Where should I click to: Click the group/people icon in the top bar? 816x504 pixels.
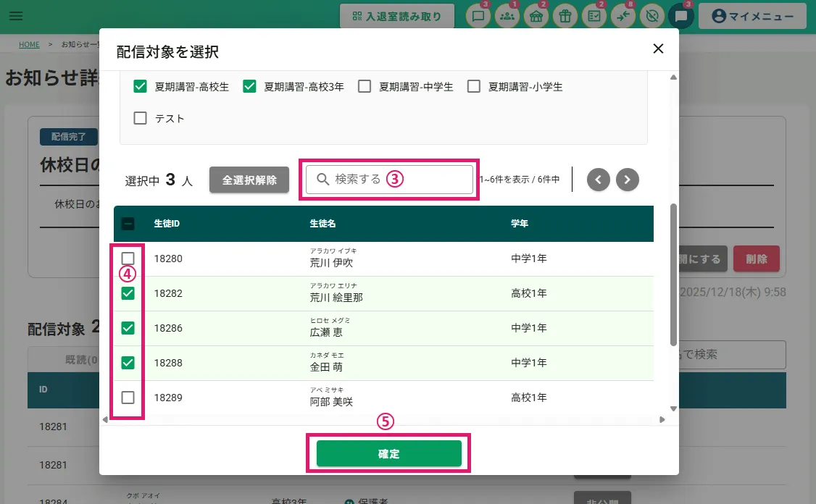tap(507, 17)
